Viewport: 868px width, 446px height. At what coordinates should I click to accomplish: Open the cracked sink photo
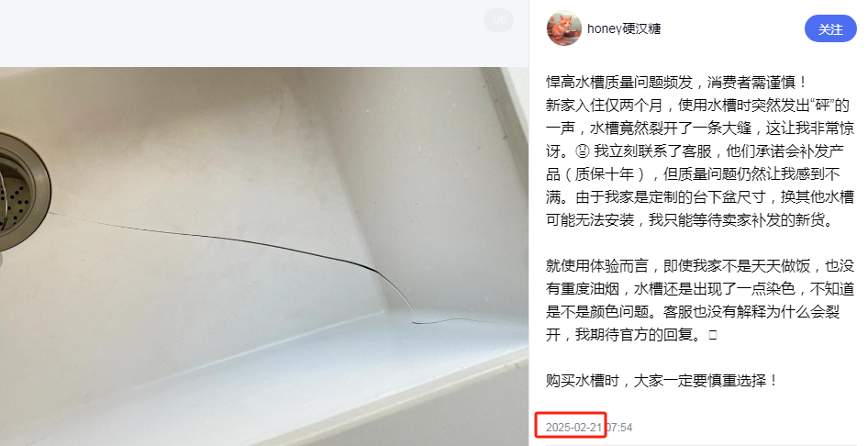(x=264, y=256)
